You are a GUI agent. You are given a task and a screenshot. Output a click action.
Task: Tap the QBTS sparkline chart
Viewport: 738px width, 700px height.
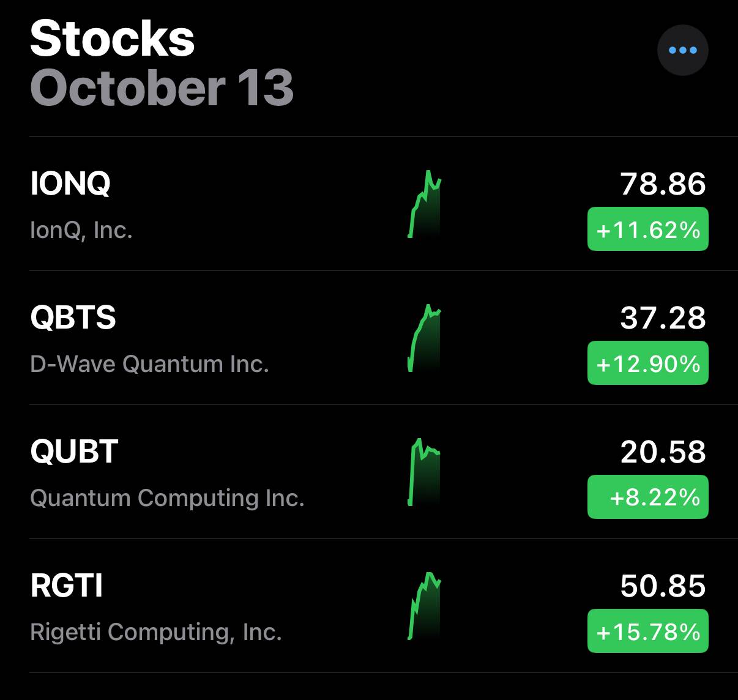[425, 338]
